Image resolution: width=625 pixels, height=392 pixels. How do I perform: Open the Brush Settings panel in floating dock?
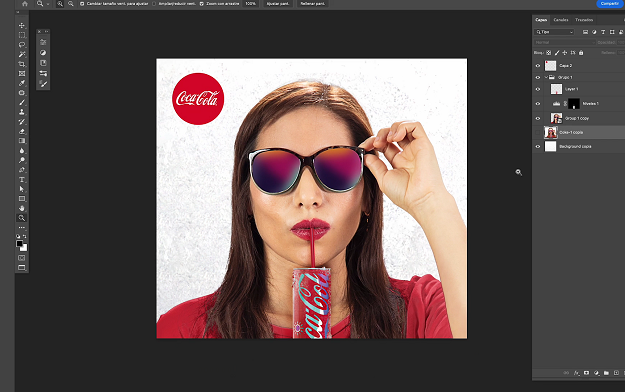click(x=43, y=84)
